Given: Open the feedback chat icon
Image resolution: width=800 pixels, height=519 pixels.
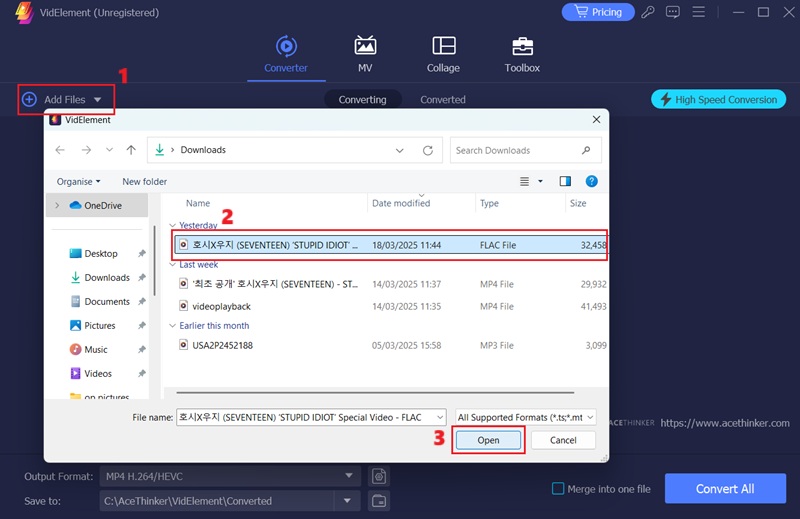Looking at the screenshot, I should 673,12.
